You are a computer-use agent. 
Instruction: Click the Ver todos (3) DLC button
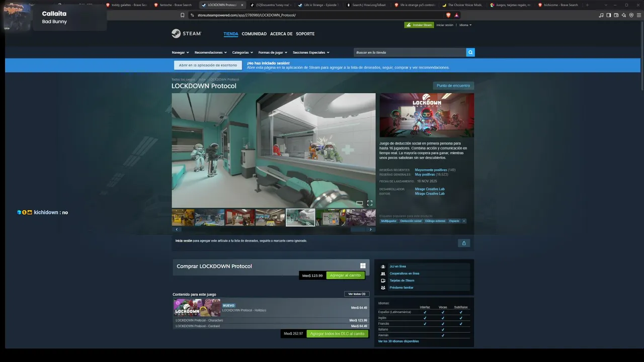pos(357,294)
